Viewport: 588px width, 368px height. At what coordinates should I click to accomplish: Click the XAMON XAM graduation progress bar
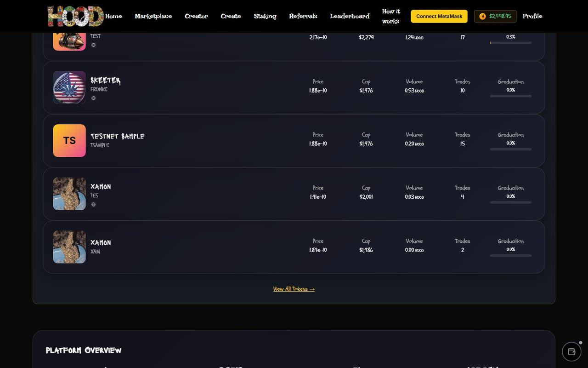[511, 256]
